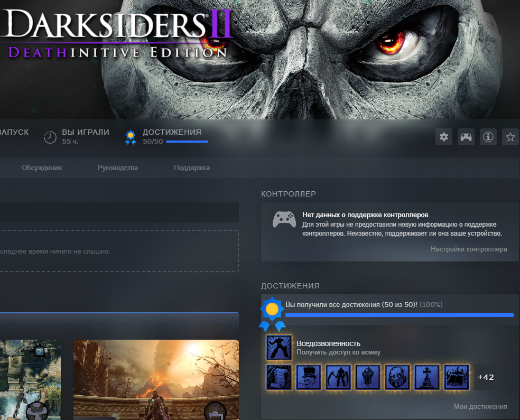The image size is (520, 420).
Task: Click the blue achievements ribbon icon in header
Action: click(131, 137)
